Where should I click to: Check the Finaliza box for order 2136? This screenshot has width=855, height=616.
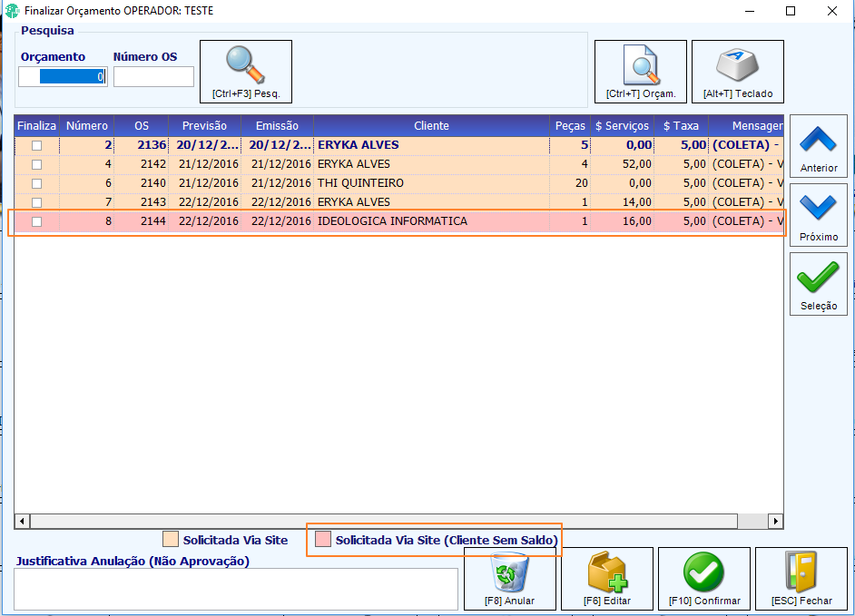click(x=36, y=145)
